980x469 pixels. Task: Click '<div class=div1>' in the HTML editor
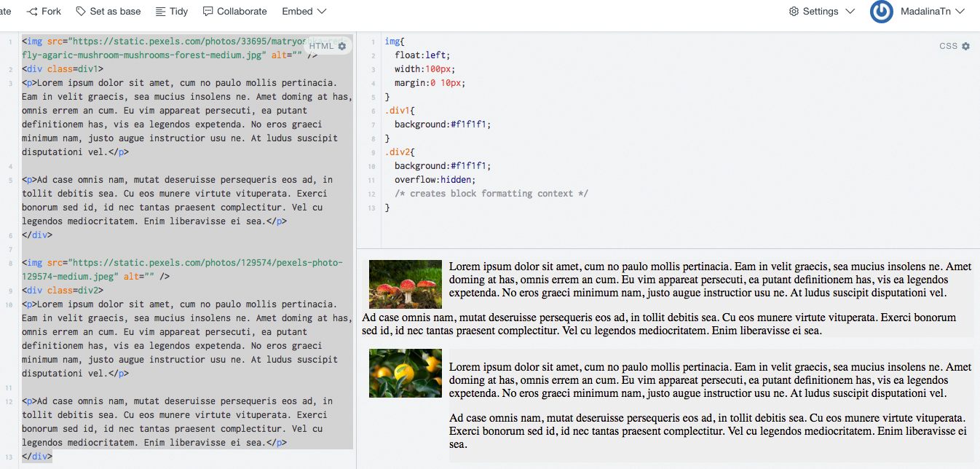(x=63, y=69)
